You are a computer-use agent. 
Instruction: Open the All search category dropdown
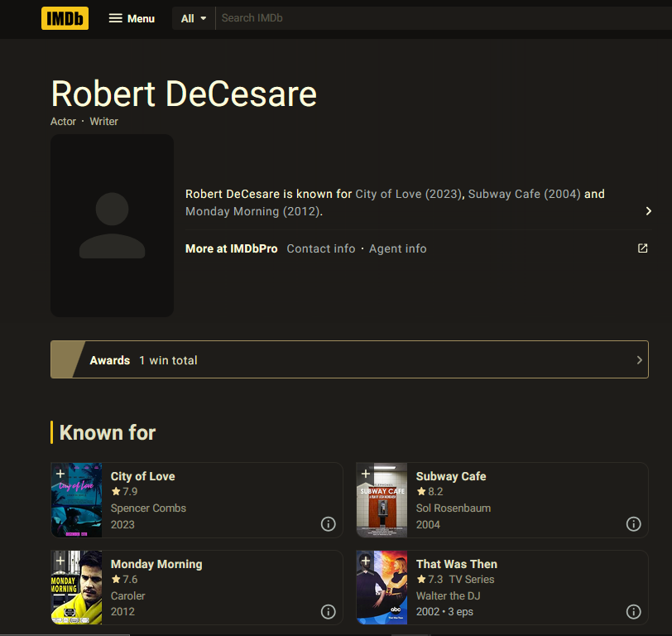194,18
